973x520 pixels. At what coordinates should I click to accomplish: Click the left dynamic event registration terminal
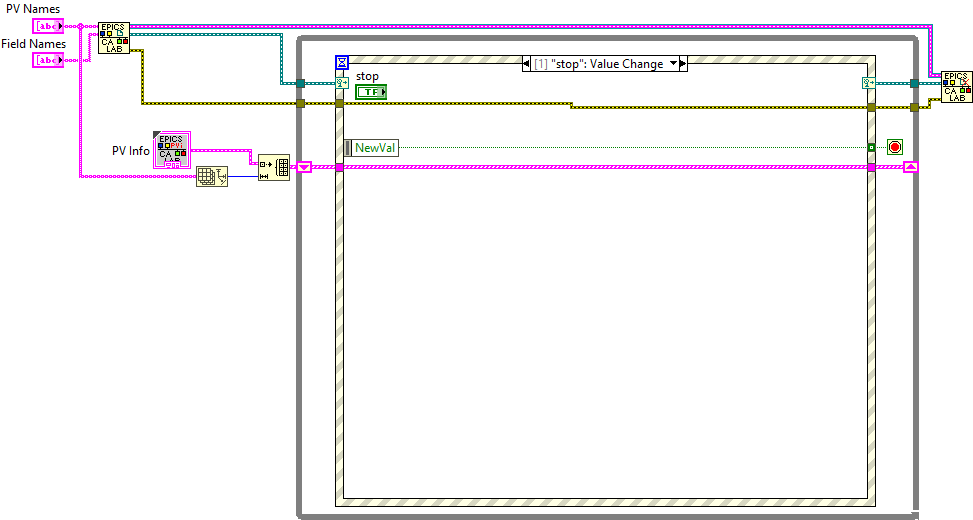[x=342, y=83]
